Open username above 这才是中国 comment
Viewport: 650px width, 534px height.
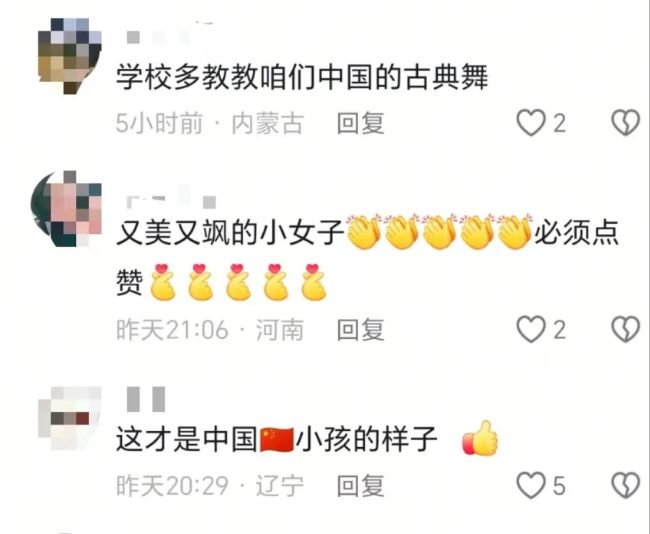point(146,399)
